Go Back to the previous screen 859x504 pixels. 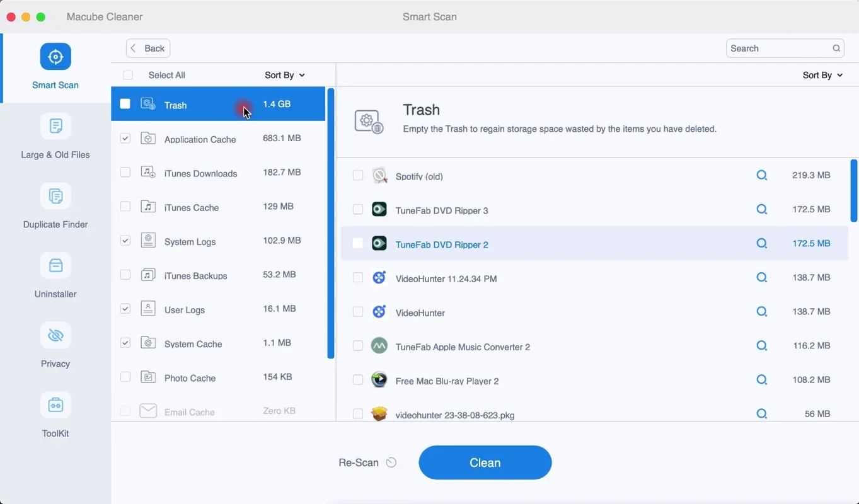click(x=148, y=49)
